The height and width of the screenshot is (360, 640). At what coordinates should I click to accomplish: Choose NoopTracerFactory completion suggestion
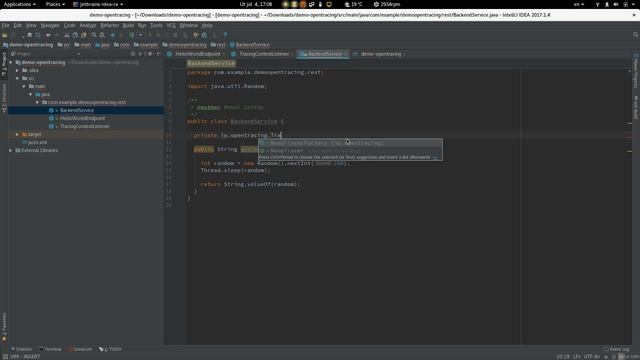[350, 143]
